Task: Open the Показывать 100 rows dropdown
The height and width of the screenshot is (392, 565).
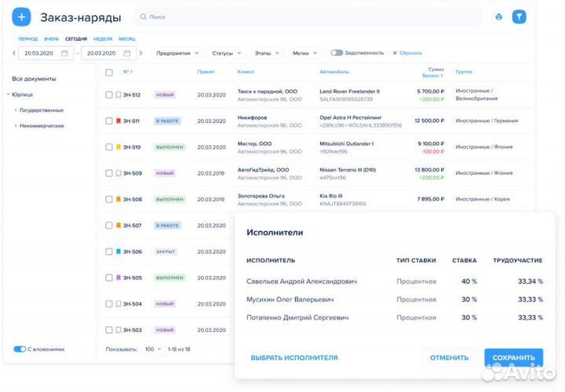Action: [153, 349]
